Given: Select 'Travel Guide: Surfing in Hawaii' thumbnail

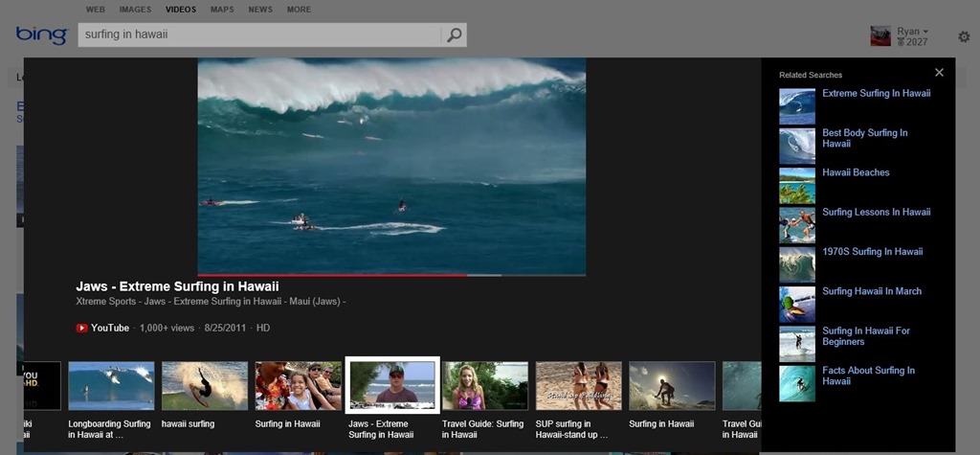Looking at the screenshot, I should point(485,385).
